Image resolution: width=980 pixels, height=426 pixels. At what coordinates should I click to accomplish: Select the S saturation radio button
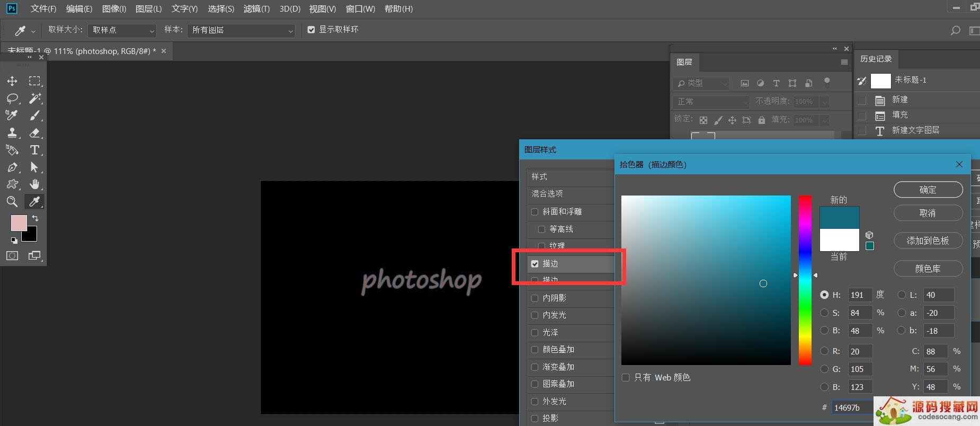click(824, 313)
